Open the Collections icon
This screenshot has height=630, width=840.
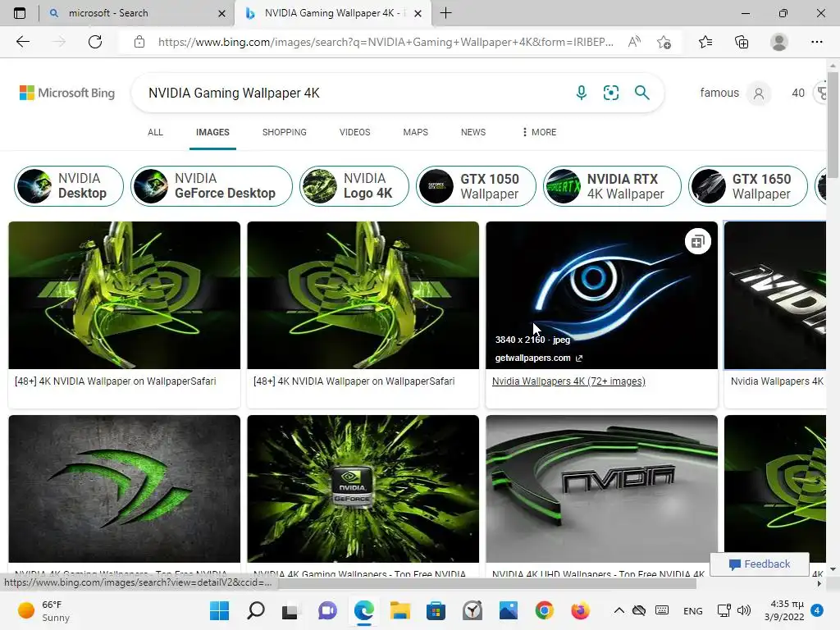pos(742,42)
